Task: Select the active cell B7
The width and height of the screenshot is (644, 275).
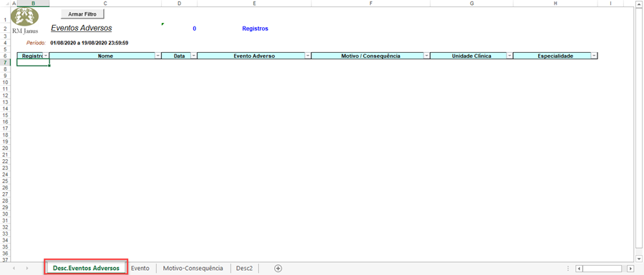Action: tap(33, 62)
